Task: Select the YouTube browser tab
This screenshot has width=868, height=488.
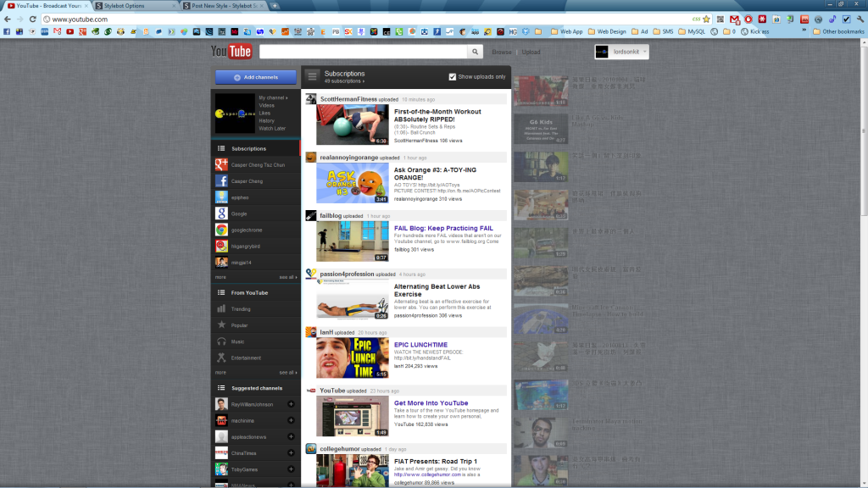Action: (47, 6)
